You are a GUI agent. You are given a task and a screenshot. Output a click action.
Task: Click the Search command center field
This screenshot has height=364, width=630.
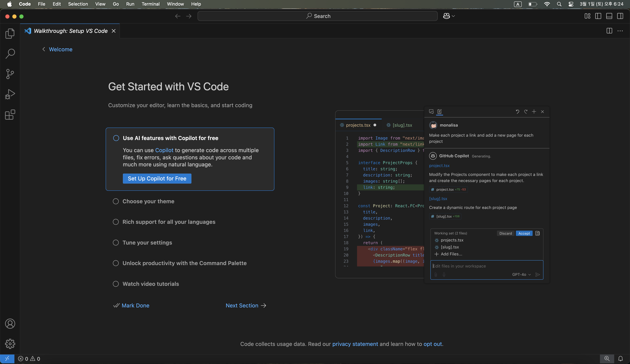(317, 16)
